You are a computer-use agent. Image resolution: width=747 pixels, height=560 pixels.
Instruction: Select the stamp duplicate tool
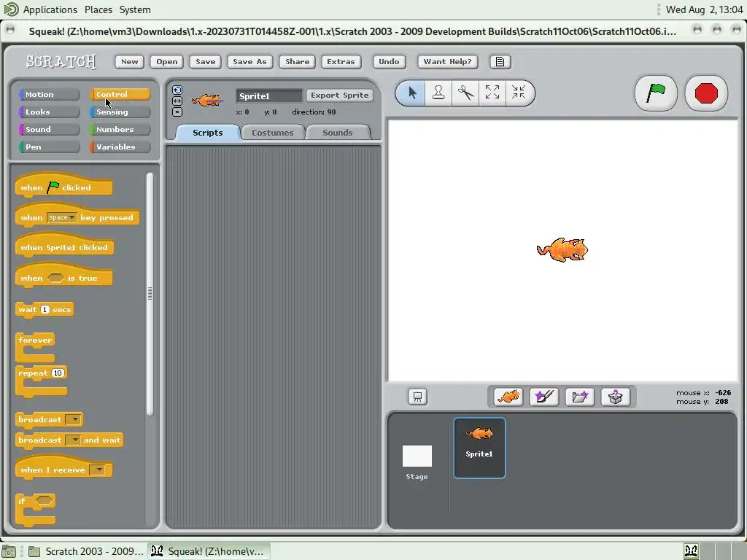(x=438, y=93)
